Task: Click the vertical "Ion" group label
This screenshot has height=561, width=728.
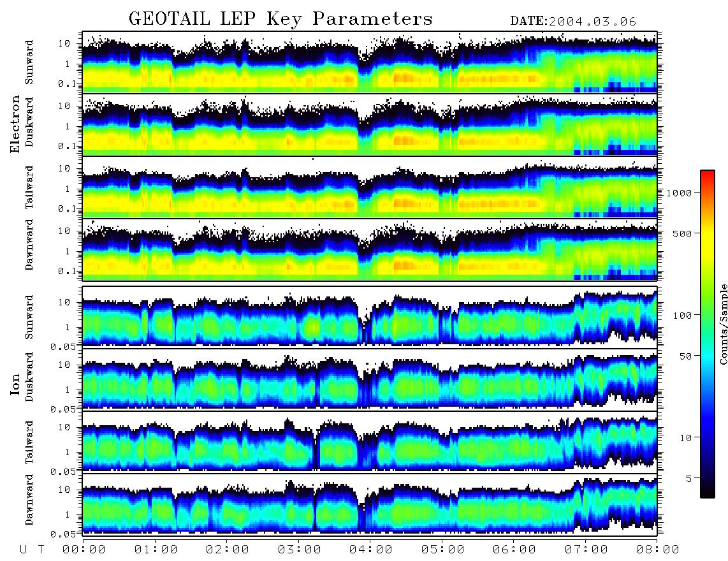Action: pos(15,384)
